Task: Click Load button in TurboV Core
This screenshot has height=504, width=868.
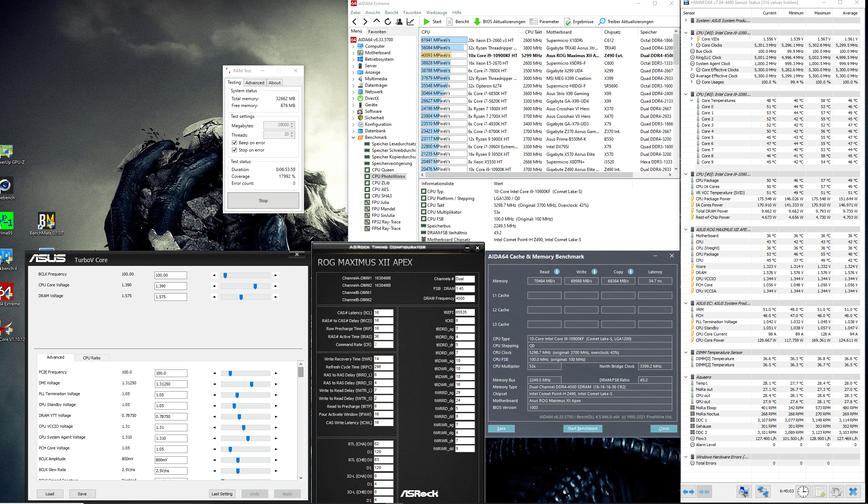Action: pos(50,494)
